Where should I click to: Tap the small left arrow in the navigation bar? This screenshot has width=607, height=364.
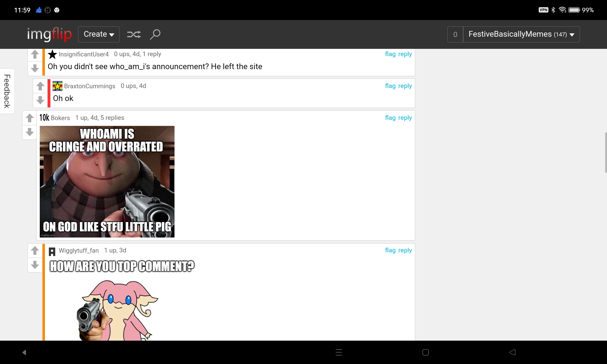(x=24, y=352)
